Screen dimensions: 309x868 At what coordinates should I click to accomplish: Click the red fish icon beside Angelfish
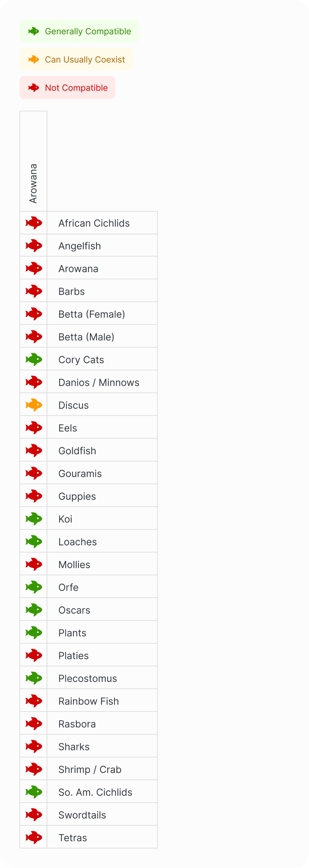coord(34,246)
